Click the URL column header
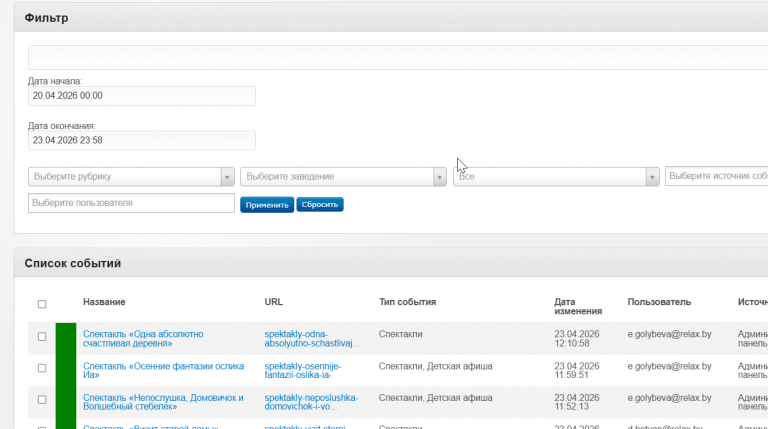The width and height of the screenshot is (768, 429). pyautogui.click(x=273, y=302)
